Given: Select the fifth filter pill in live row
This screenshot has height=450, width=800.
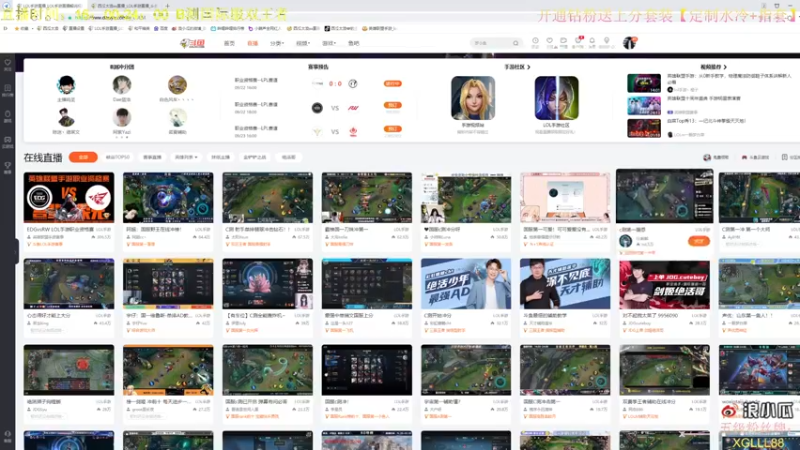Looking at the screenshot, I should click(220, 157).
